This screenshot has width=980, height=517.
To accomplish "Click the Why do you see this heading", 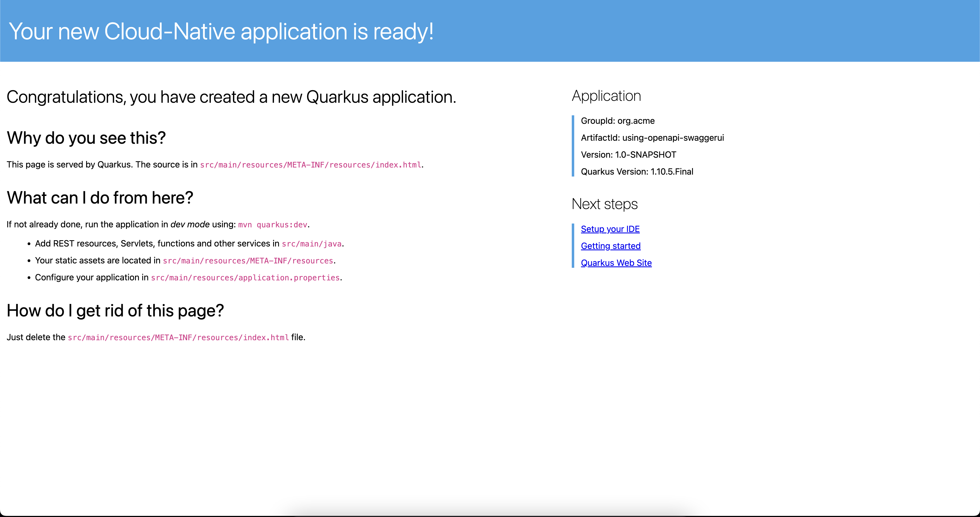I will point(86,138).
